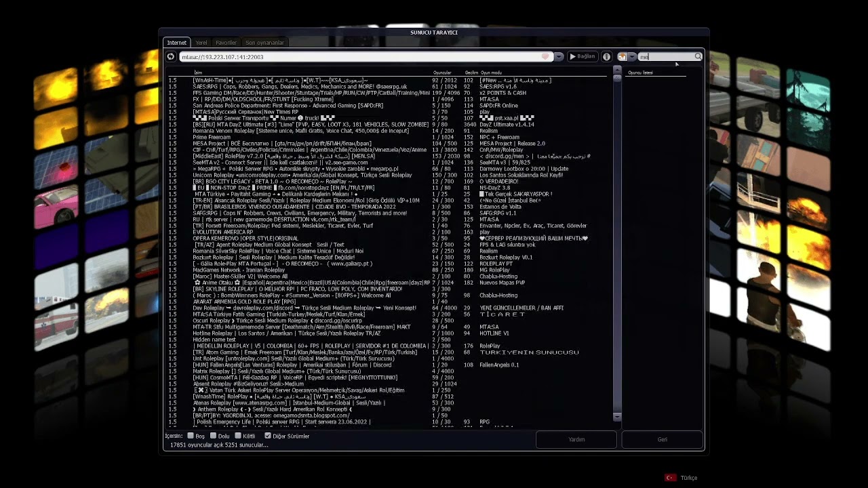Image resolution: width=868 pixels, height=488 pixels.
Task: Switch to the Yerel tab
Action: [201, 43]
